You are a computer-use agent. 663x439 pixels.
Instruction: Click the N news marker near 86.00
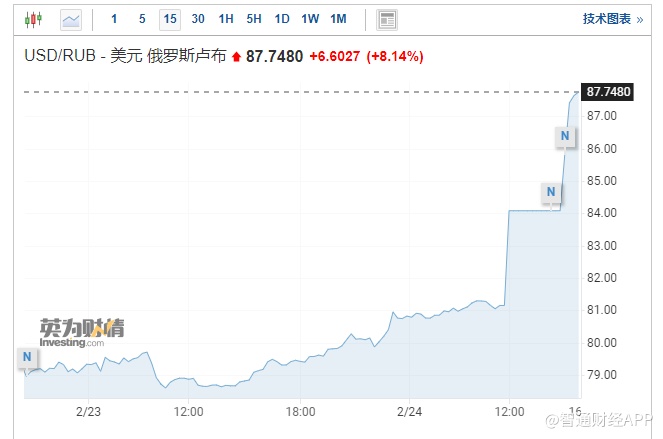click(566, 136)
